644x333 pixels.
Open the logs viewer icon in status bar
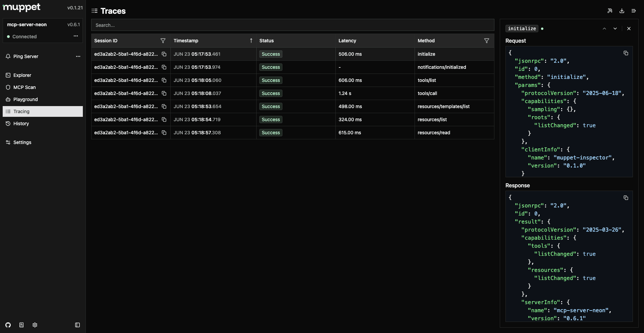(21, 325)
